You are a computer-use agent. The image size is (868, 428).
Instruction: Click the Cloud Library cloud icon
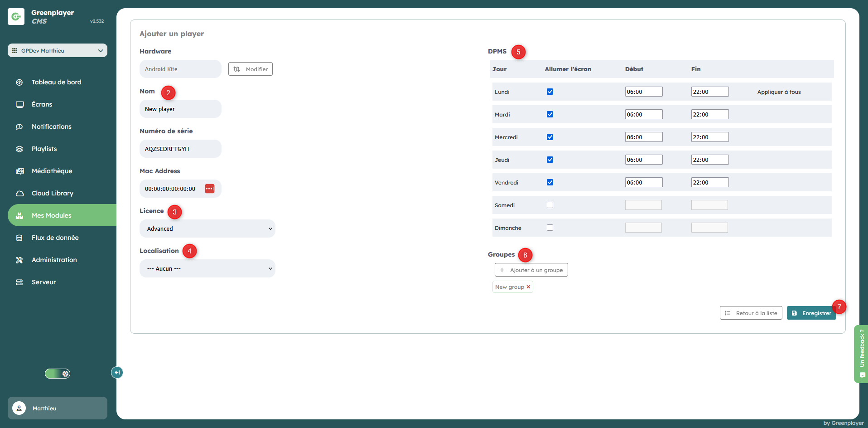[19, 193]
